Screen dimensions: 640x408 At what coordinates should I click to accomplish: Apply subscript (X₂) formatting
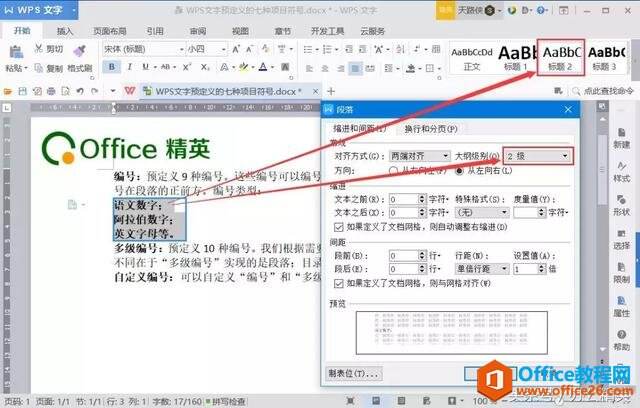pos(205,67)
